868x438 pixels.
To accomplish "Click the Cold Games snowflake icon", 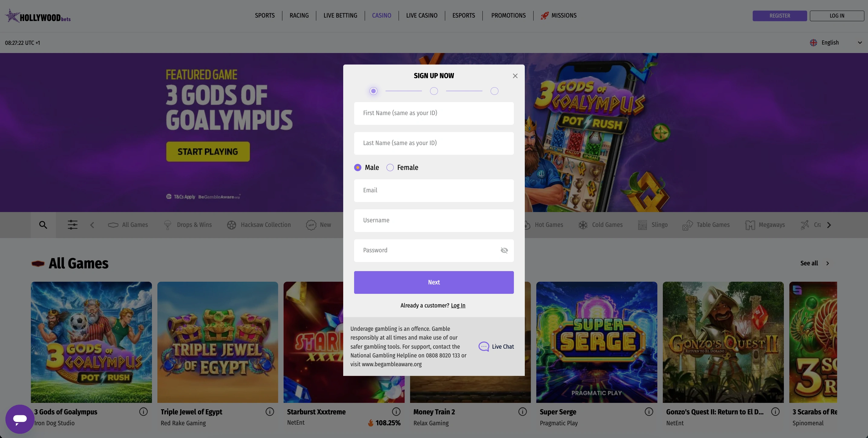I will point(583,225).
